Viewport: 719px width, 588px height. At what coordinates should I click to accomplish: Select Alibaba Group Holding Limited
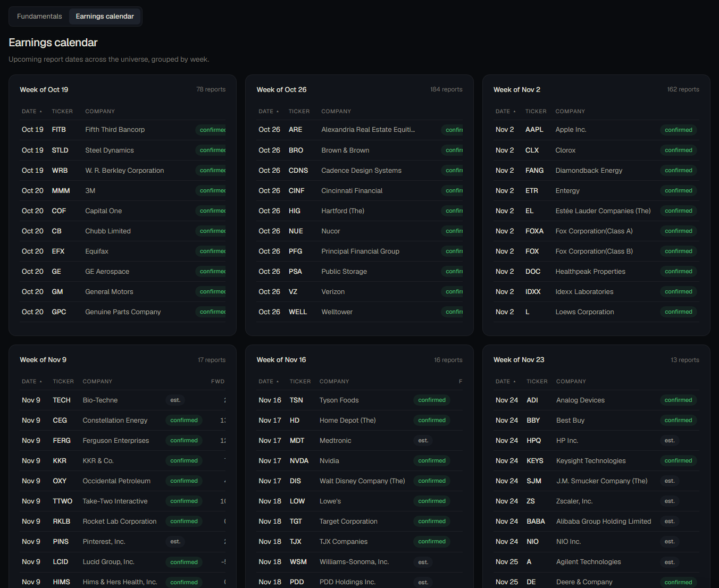point(604,522)
